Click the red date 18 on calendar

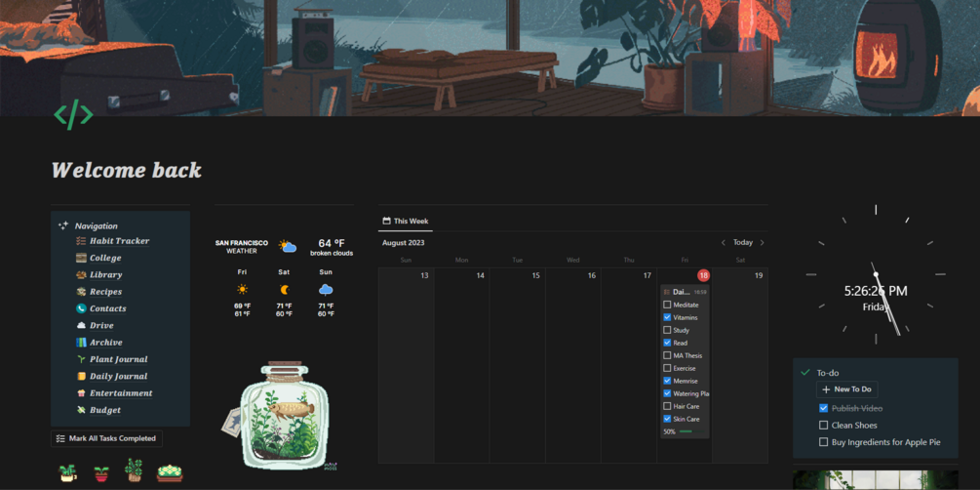(x=704, y=275)
